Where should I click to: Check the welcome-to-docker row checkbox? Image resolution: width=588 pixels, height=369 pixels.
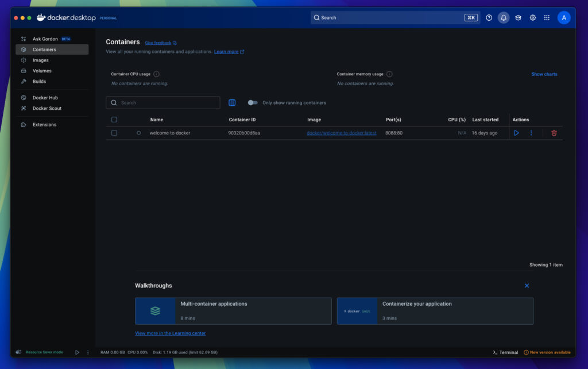pos(114,133)
